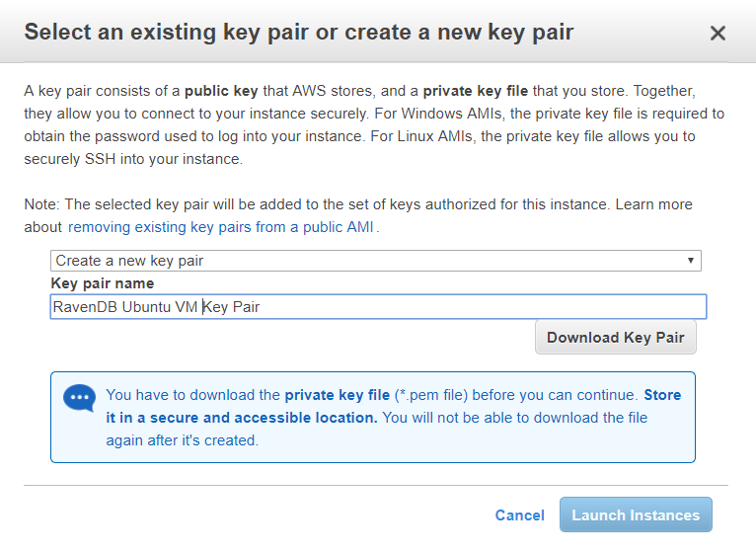The image size is (756, 554).
Task: Click the word 'Pair' in name field
Action: click(246, 307)
